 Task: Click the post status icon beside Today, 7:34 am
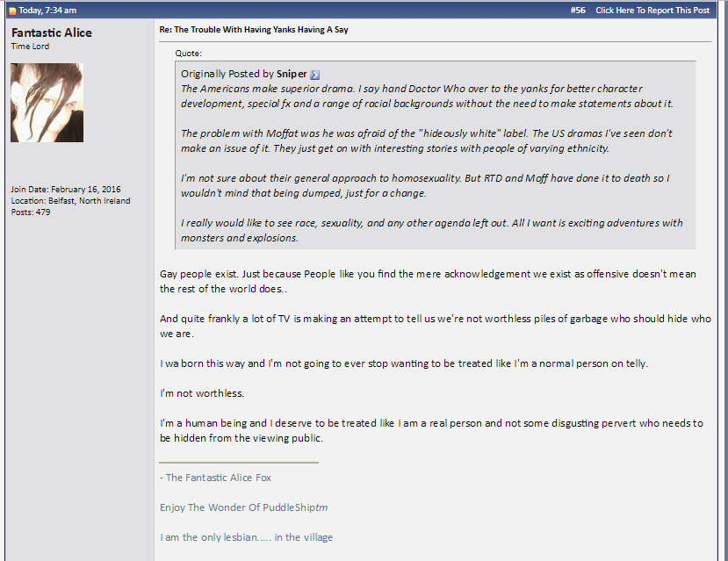tap(13, 11)
